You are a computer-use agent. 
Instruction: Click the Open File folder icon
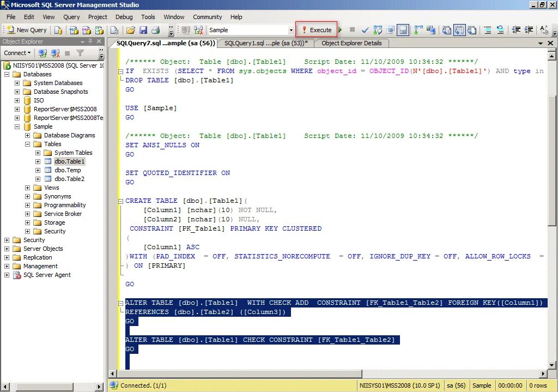131,31
